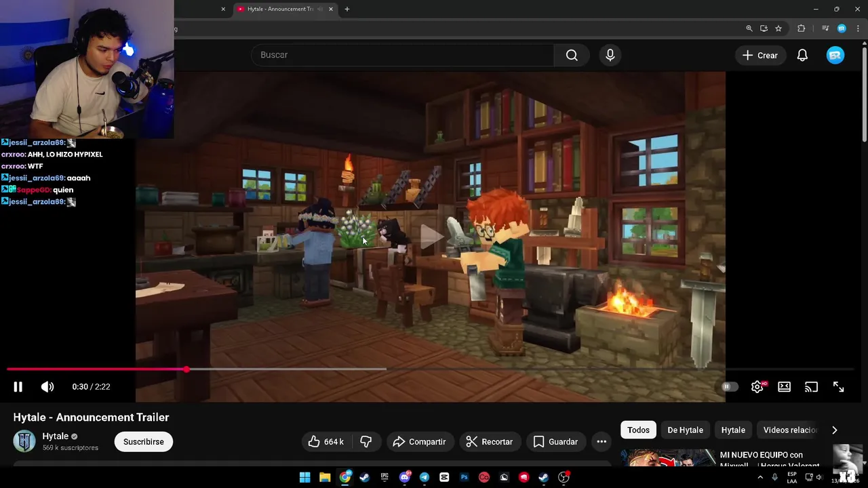The image size is (868, 488).
Task: Switch to theater mode via the rectangle icon
Action: pos(784,386)
